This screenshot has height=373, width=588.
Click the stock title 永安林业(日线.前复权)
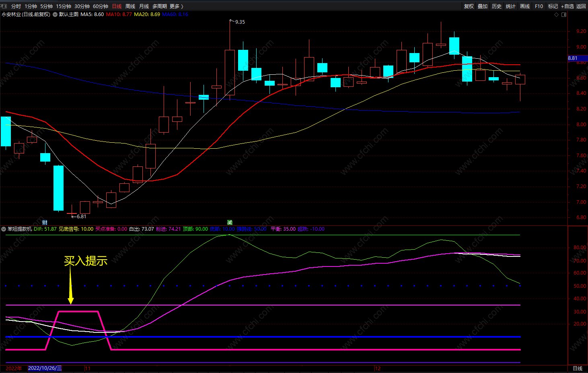[x=26, y=14]
